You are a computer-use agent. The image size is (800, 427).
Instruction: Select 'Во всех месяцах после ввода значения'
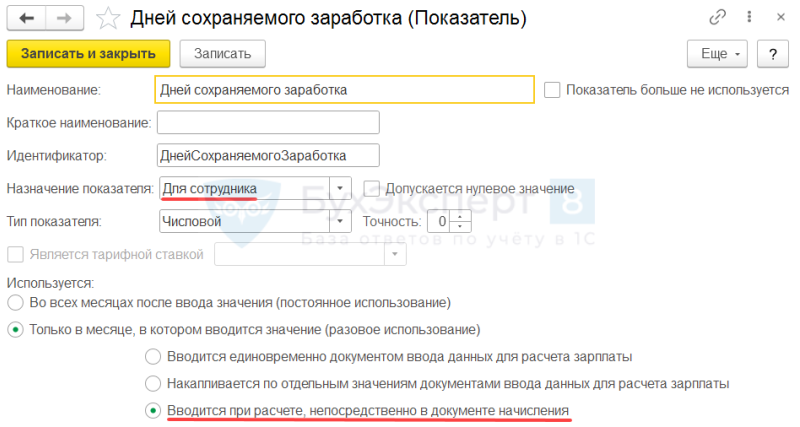coord(15,303)
